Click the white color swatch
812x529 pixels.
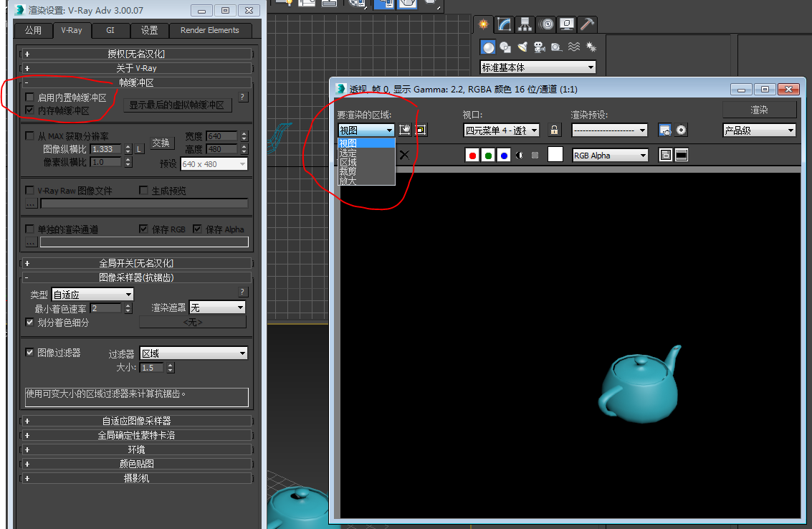[555, 154]
